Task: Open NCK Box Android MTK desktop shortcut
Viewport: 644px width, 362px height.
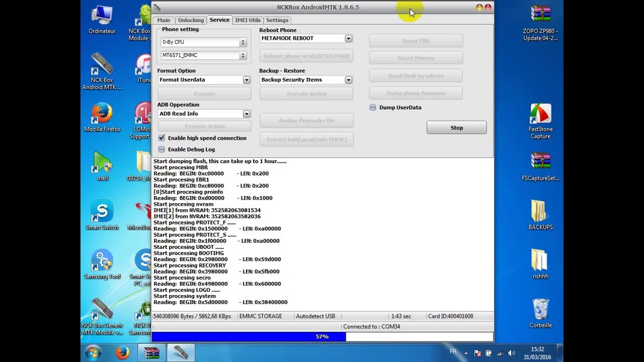Action: click(x=102, y=72)
